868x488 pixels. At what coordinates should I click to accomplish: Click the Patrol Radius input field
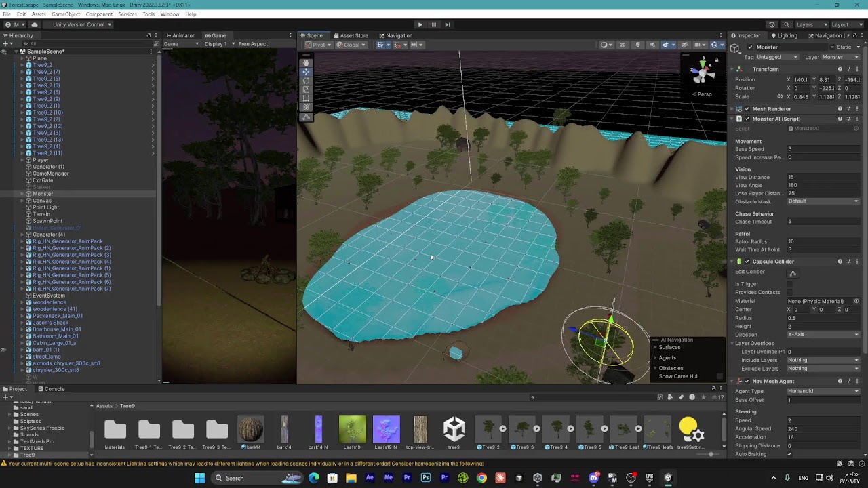(823, 241)
